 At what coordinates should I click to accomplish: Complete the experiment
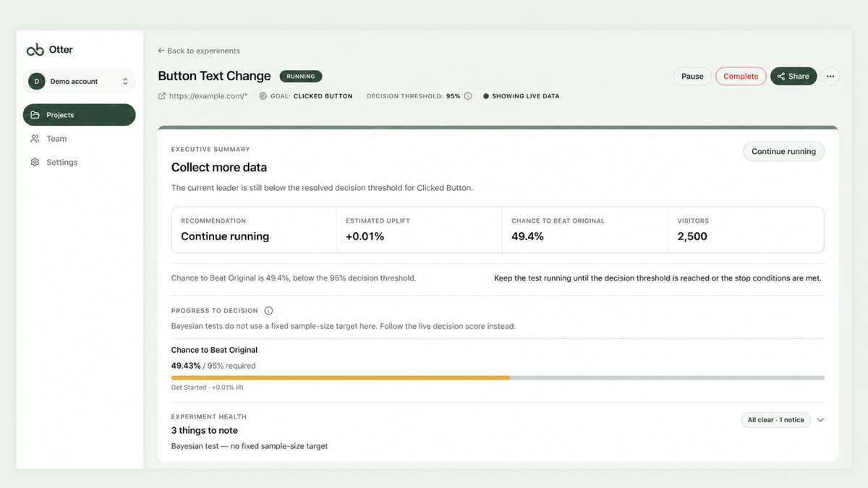(x=741, y=76)
